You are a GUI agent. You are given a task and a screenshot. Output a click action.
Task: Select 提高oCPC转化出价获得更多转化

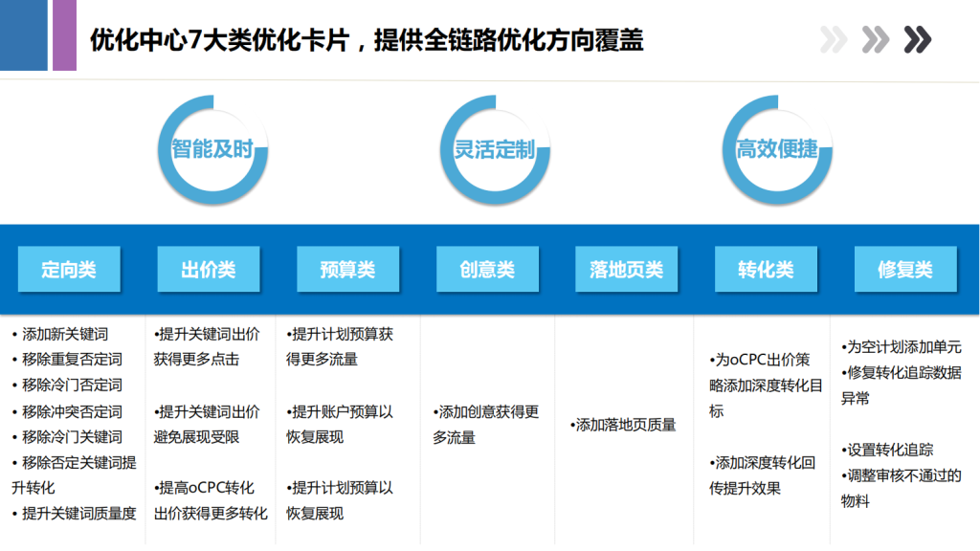click(211, 500)
